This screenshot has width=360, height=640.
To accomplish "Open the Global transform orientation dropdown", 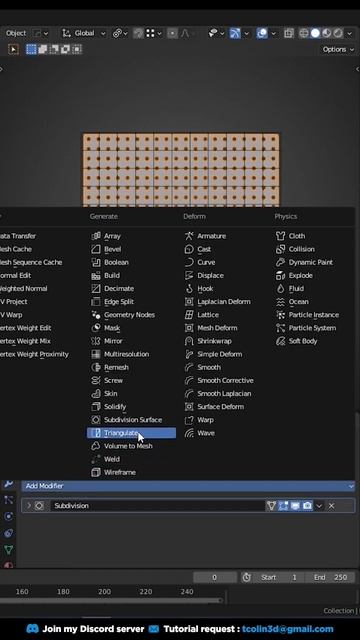I will [84, 33].
